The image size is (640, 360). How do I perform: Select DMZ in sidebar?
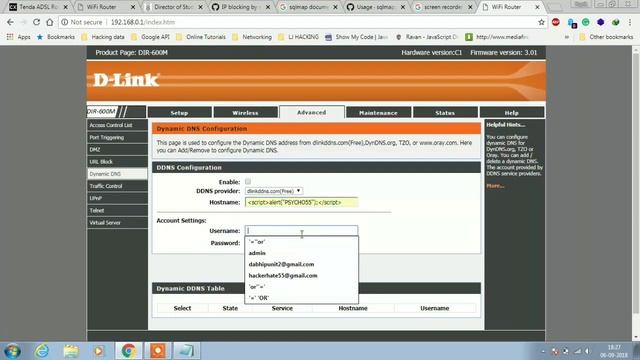(117, 149)
